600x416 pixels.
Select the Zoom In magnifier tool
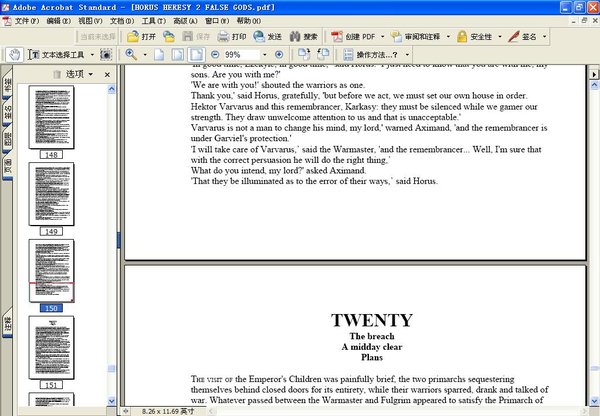131,55
